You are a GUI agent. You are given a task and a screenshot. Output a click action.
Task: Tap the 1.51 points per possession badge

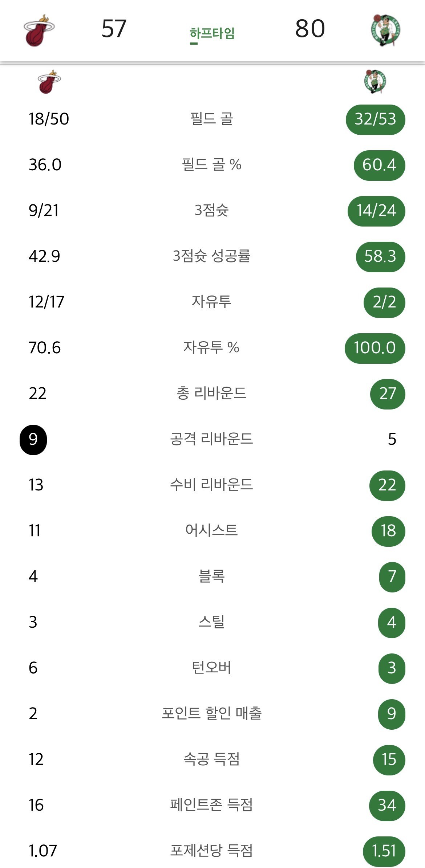pyautogui.click(x=384, y=851)
